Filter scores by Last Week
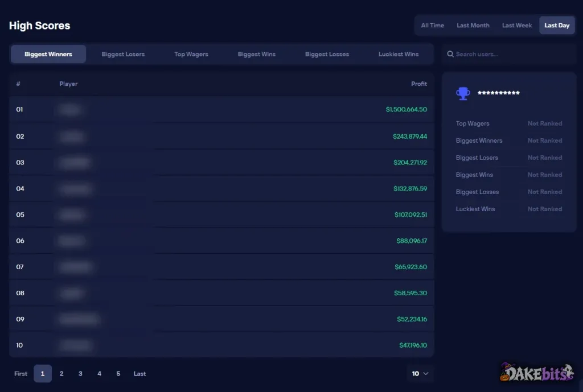The height and width of the screenshot is (392, 583). (x=517, y=25)
